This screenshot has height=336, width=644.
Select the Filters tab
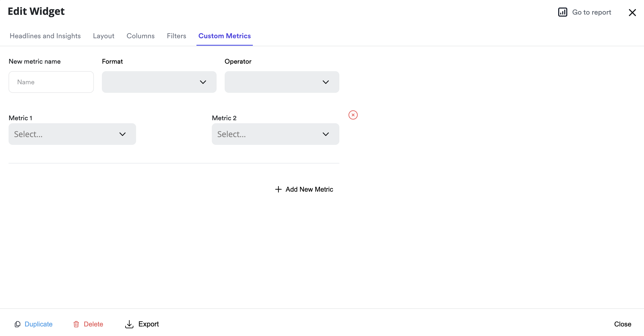(177, 36)
